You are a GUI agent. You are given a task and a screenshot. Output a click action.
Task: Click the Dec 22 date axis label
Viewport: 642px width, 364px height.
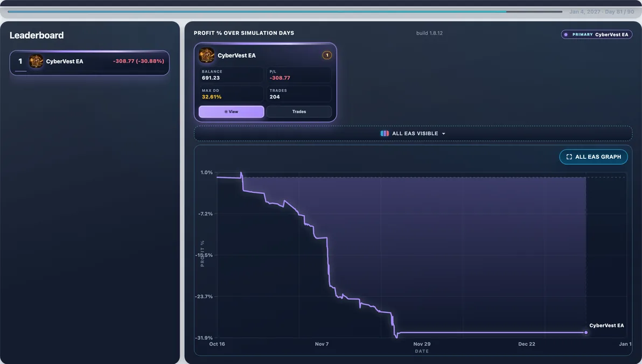point(527,344)
